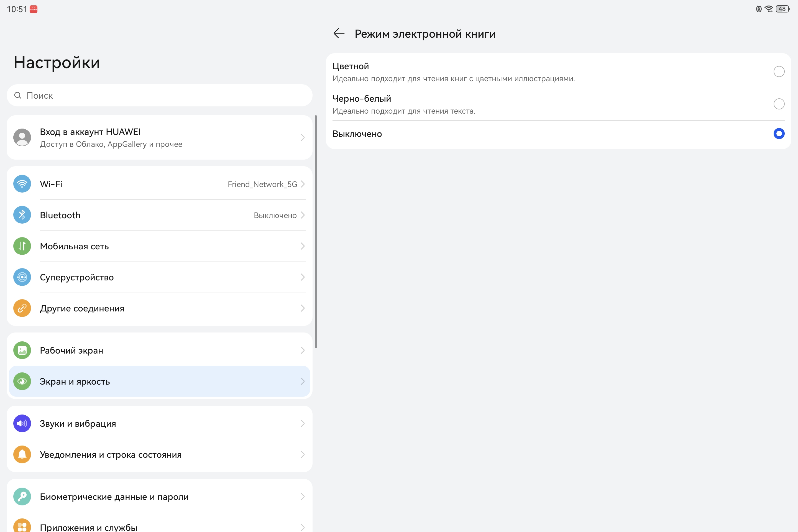Click the orange Другие соединения link icon
The width and height of the screenshot is (798, 532).
click(22, 308)
